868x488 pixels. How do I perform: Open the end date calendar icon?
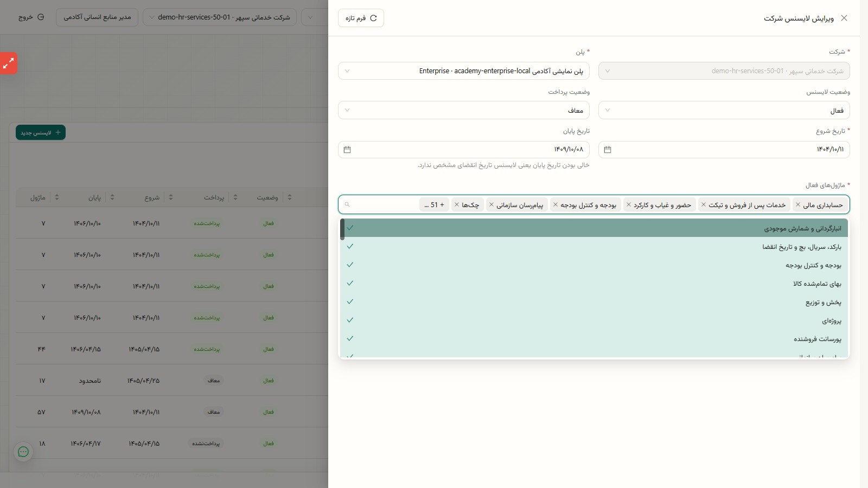click(x=347, y=150)
